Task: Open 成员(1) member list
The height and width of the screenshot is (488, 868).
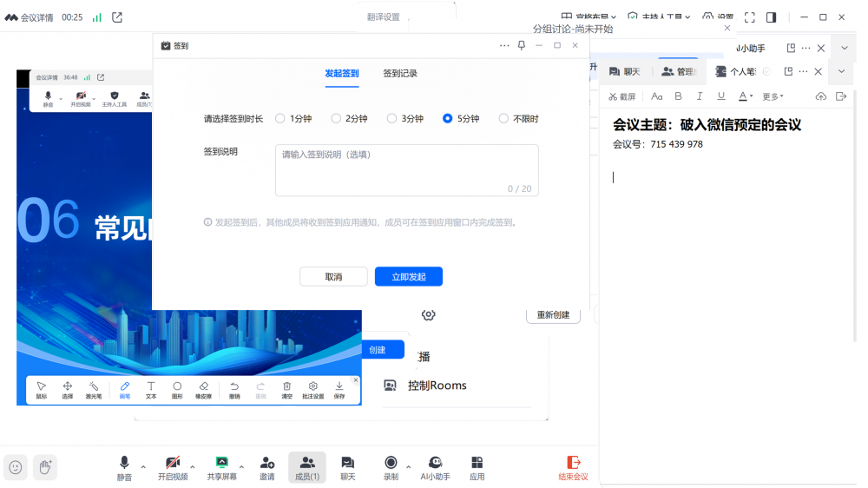Action: [307, 468]
